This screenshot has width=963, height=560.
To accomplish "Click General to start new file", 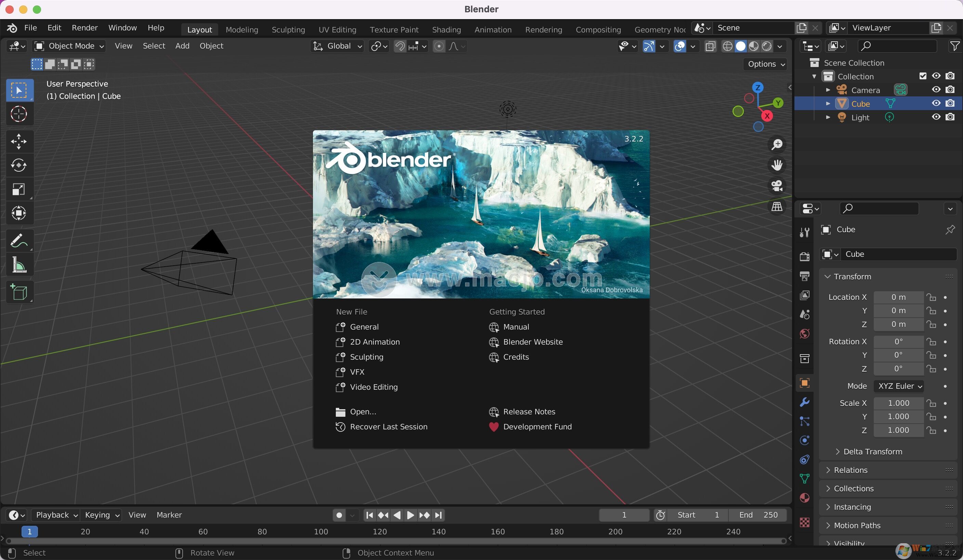I will 365,327.
